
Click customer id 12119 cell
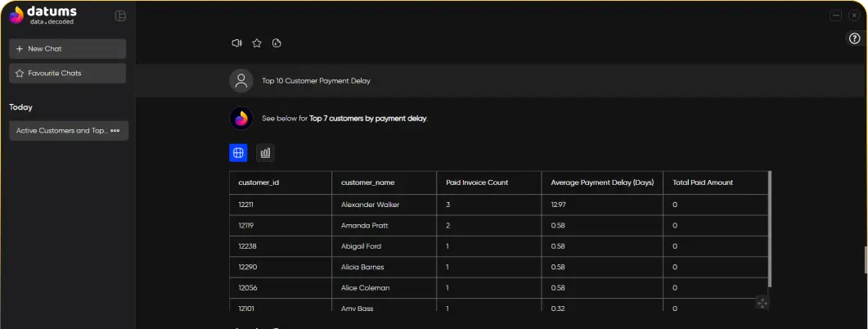click(281, 226)
